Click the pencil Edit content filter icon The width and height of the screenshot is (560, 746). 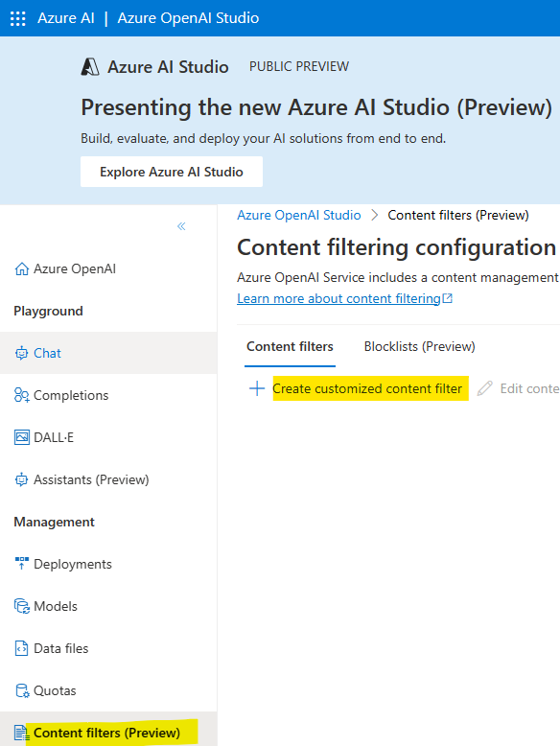[x=485, y=388]
